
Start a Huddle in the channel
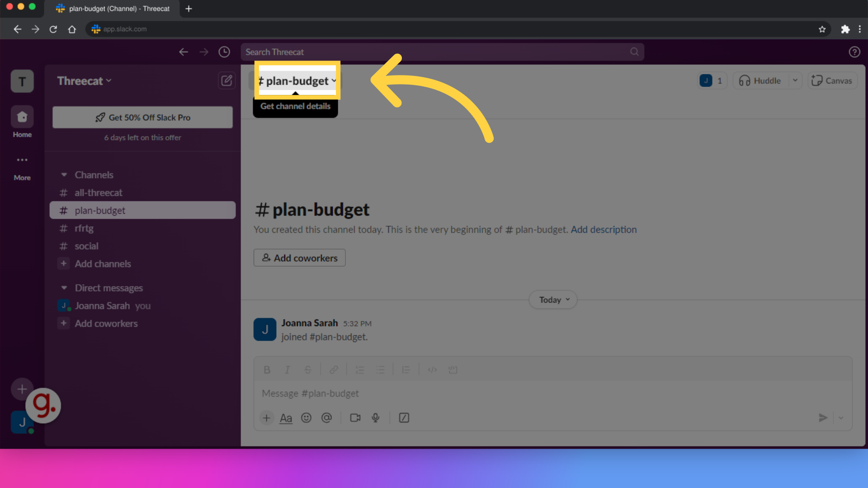coord(760,80)
